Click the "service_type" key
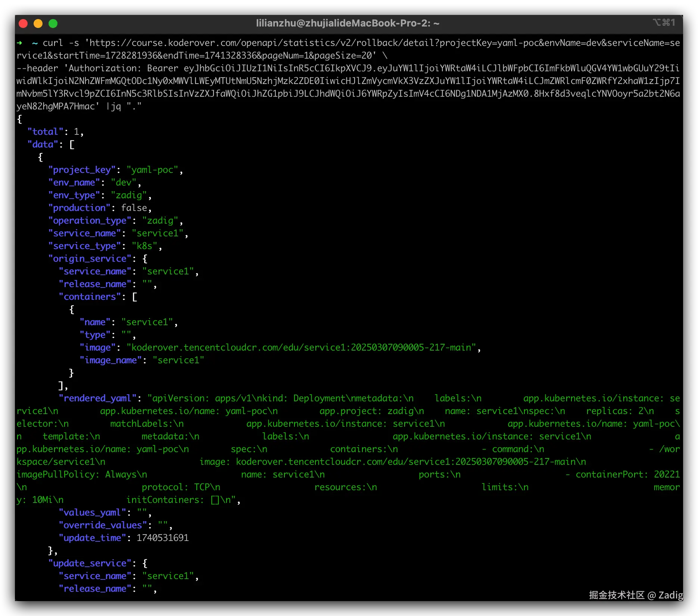This screenshot has height=616, width=698. 84,246
